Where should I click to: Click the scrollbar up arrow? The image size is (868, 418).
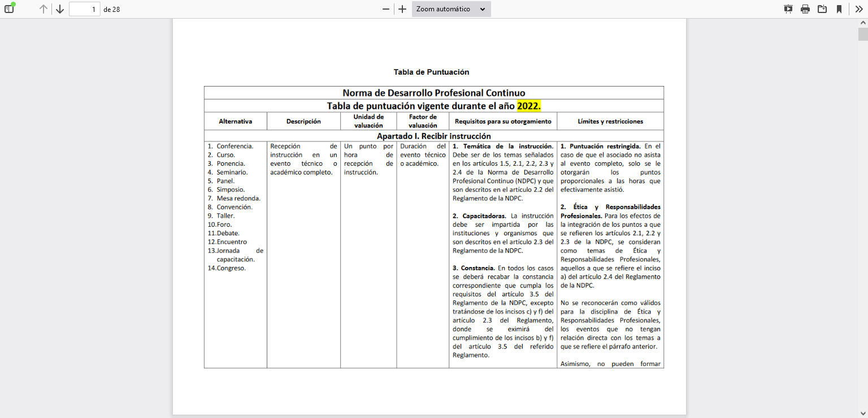(863, 23)
